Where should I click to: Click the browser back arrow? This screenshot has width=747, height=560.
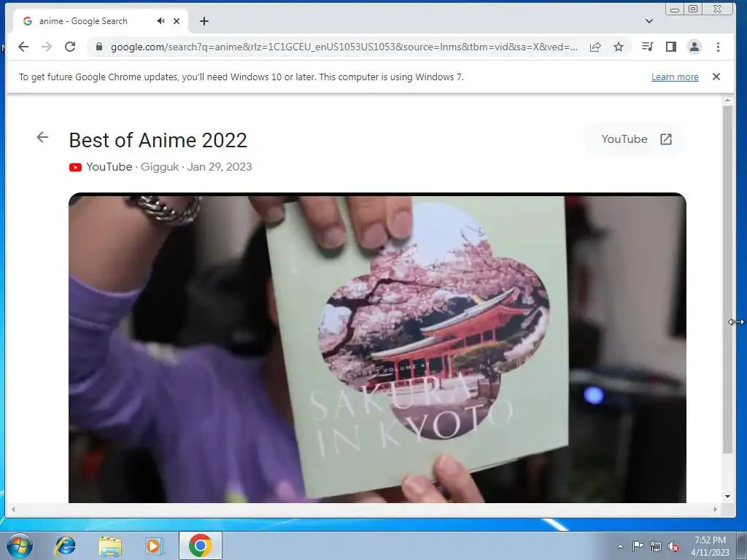(23, 47)
